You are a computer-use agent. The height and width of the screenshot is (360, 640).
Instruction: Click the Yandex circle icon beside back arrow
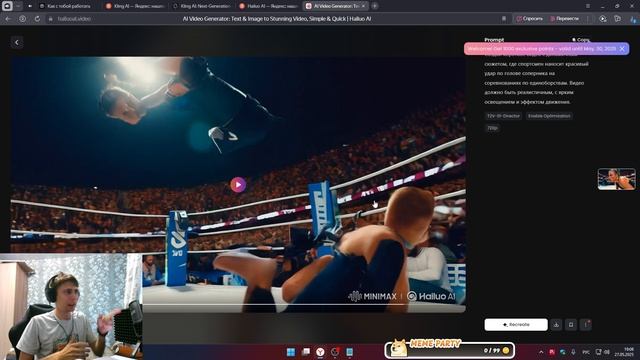click(x=22, y=19)
